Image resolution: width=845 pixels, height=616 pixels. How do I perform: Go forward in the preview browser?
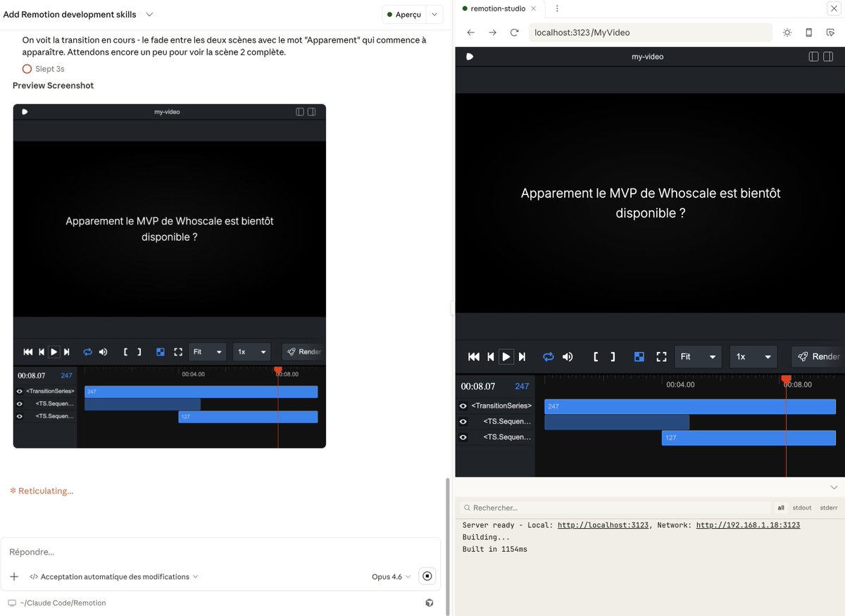pyautogui.click(x=493, y=32)
